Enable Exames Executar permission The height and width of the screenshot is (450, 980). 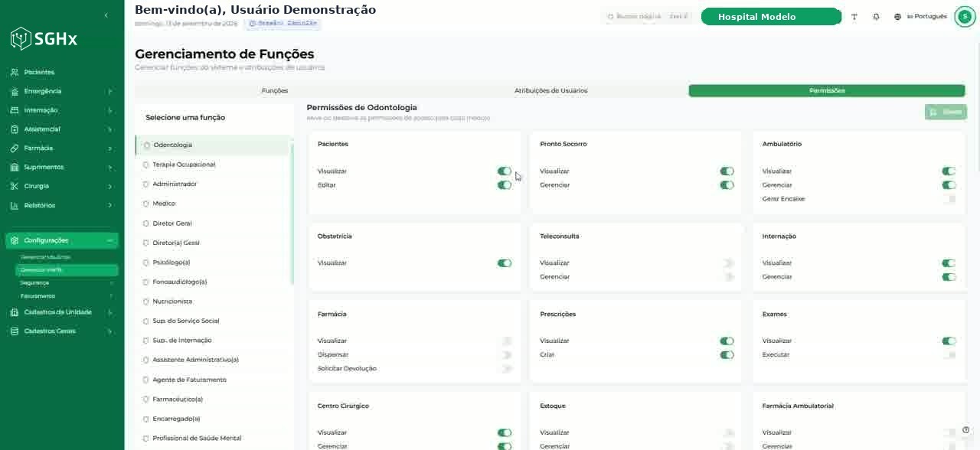949,355
